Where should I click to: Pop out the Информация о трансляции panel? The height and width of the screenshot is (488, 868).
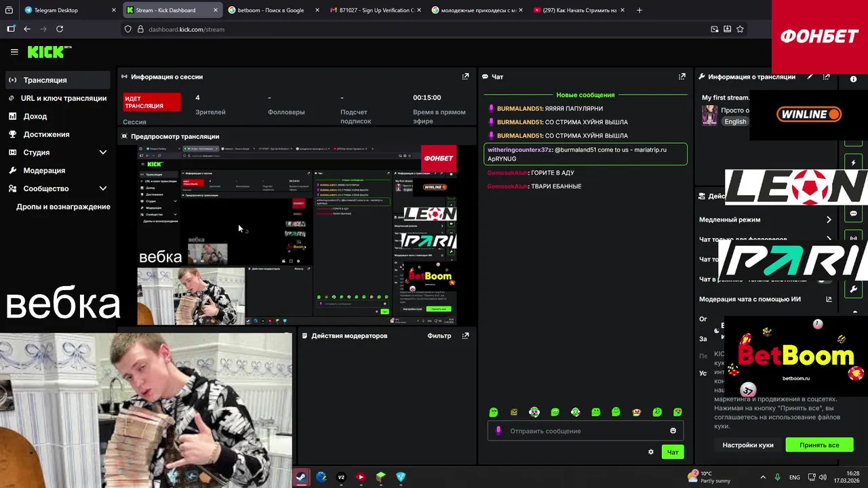click(826, 77)
